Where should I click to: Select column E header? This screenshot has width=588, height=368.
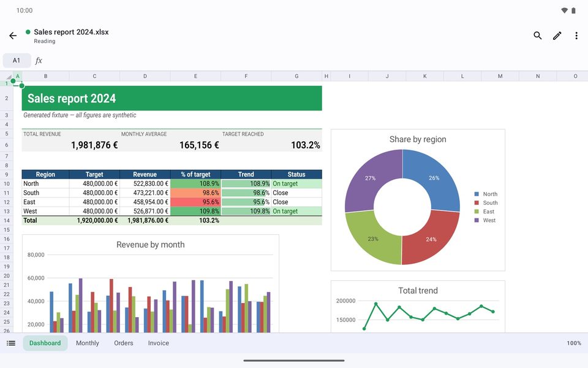(x=195, y=76)
